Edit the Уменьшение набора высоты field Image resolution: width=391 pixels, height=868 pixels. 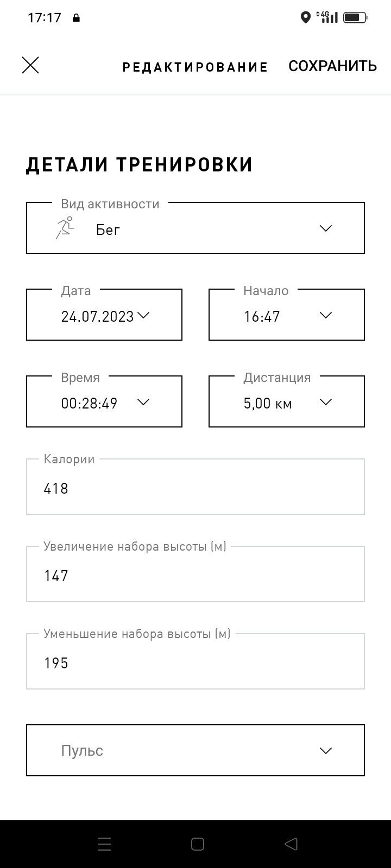click(x=195, y=661)
